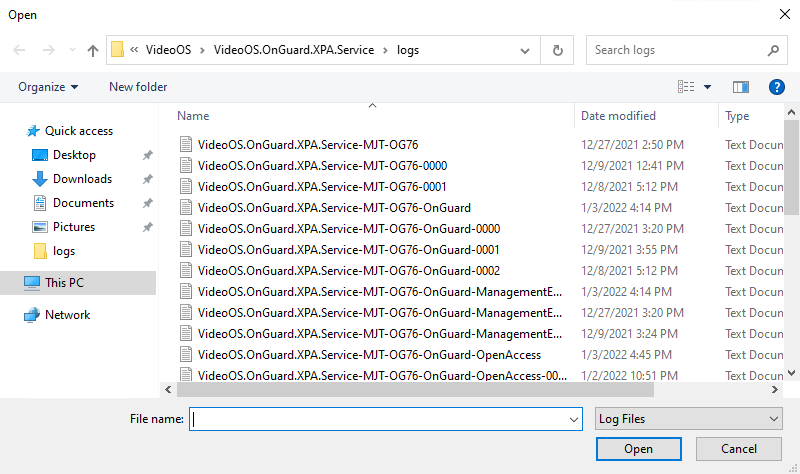Go back to previous folder
The width and height of the screenshot is (800, 474).
click(19, 50)
